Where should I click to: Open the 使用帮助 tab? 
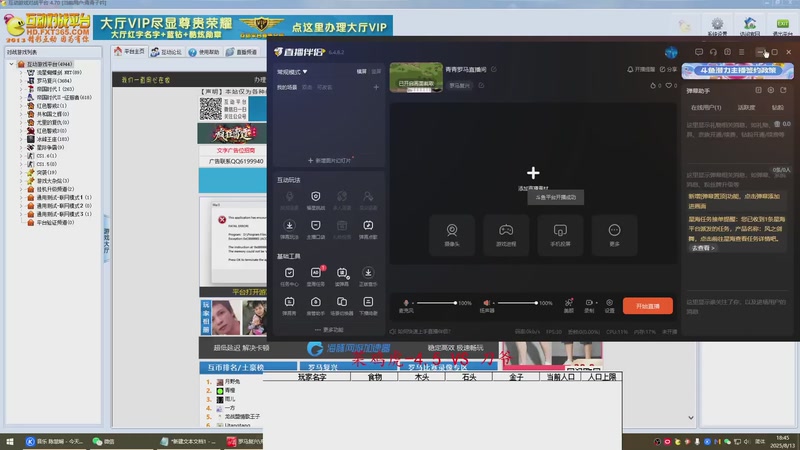[x=204, y=52]
